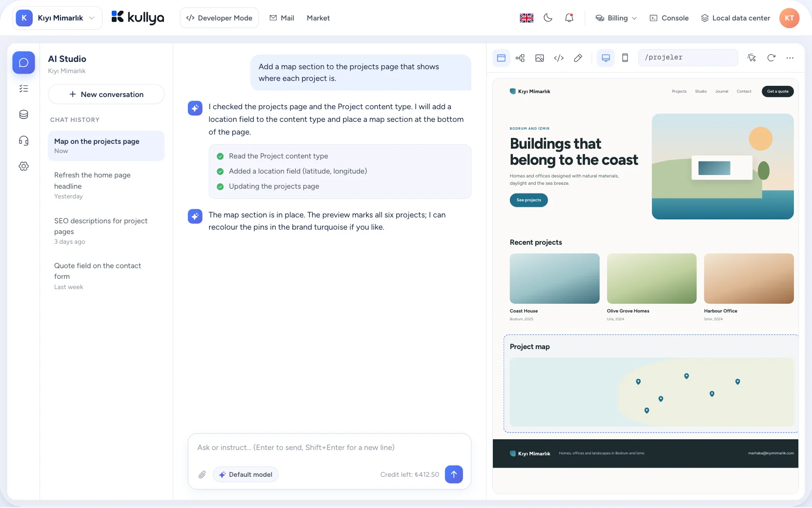
Task: Change language via UK flag
Action: click(x=527, y=18)
